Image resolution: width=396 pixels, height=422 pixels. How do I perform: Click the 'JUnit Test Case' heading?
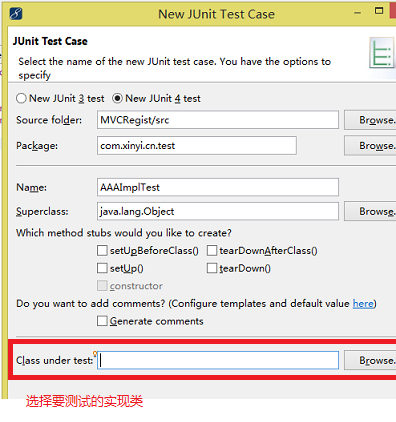pyautogui.click(x=50, y=41)
